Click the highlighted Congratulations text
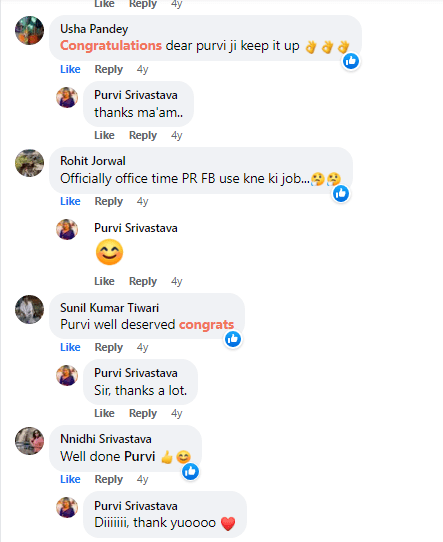This screenshot has height=542, width=443. pos(111,46)
